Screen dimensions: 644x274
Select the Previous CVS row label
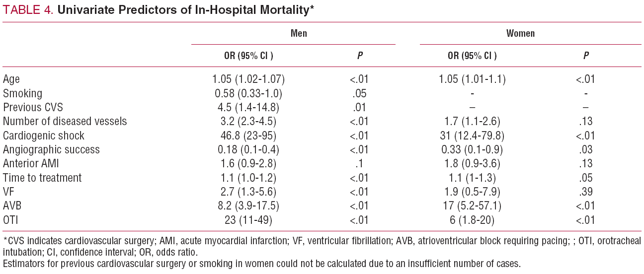pyautogui.click(x=33, y=107)
